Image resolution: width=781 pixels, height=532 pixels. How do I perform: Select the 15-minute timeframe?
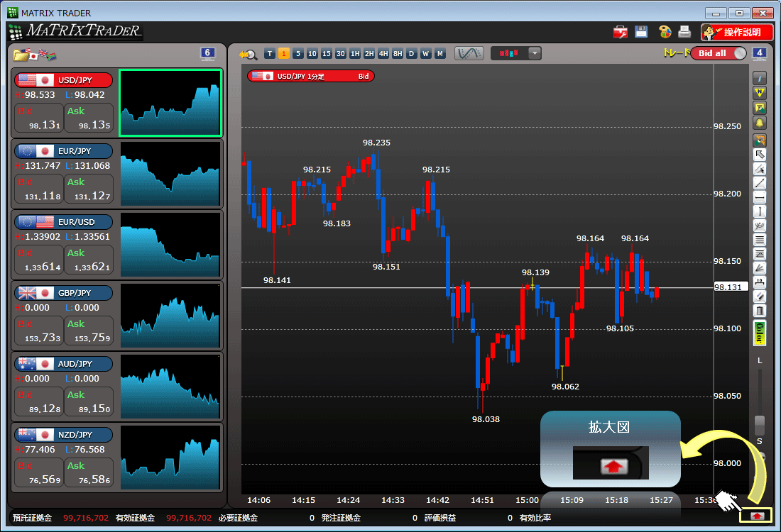tap(327, 54)
